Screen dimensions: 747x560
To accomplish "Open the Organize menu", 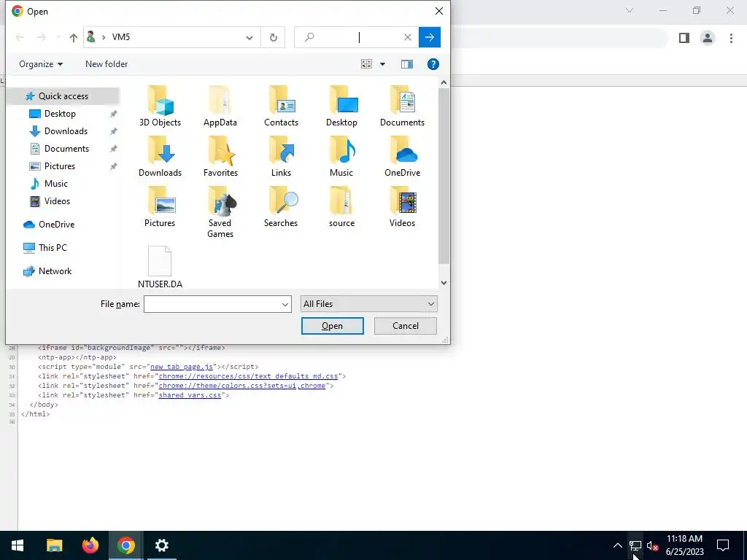I will pos(41,64).
